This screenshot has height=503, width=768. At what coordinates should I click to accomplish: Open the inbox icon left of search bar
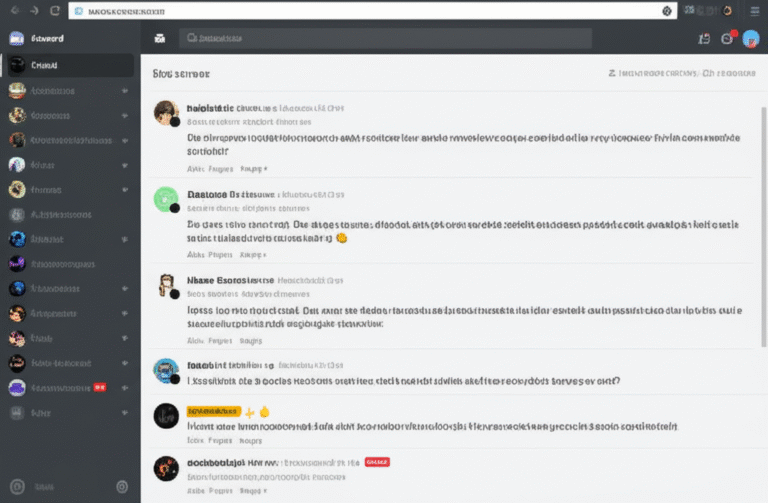pos(160,39)
